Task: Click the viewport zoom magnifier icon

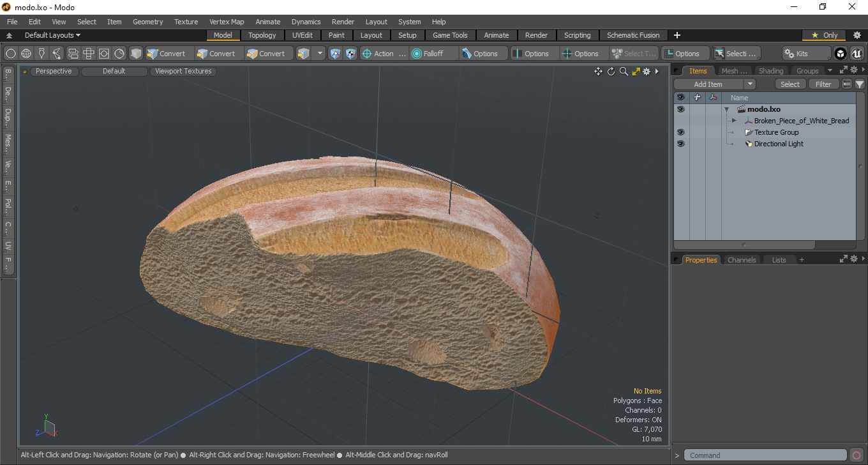Action: pyautogui.click(x=624, y=72)
